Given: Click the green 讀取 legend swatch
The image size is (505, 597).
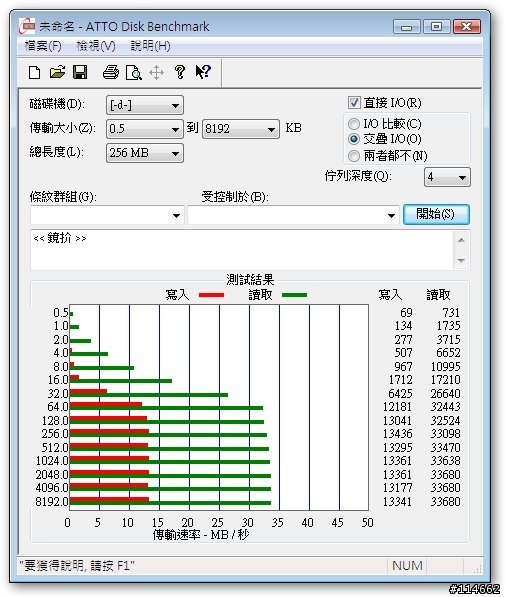Looking at the screenshot, I should (x=294, y=295).
